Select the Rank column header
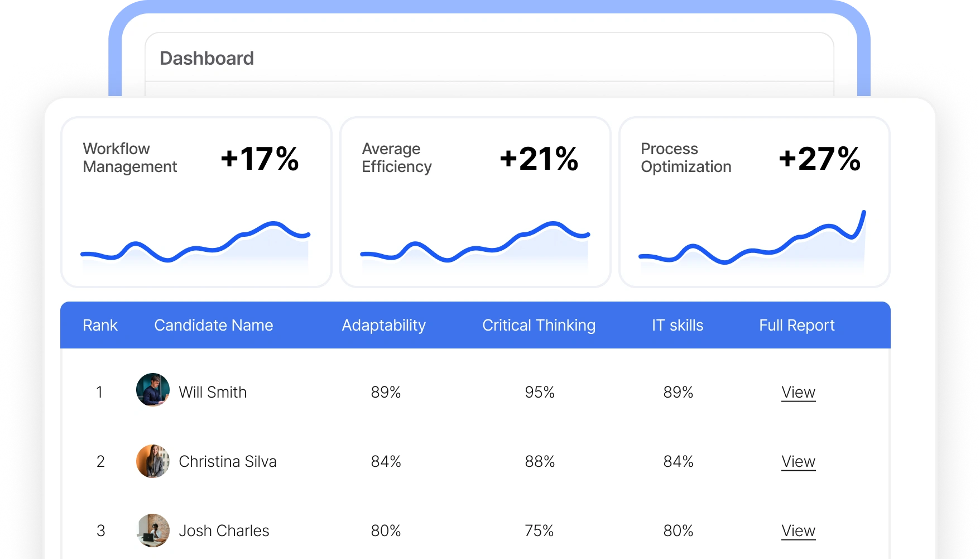The image size is (980, 559). (100, 325)
